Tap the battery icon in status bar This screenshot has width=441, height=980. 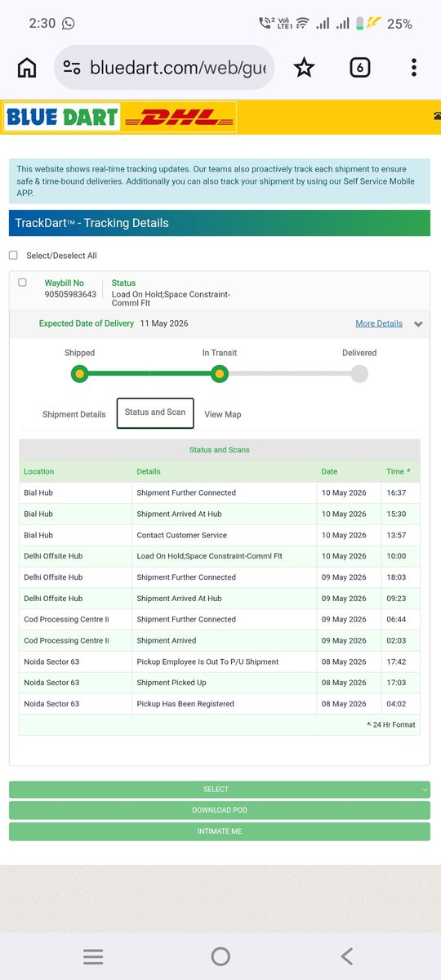(361, 24)
